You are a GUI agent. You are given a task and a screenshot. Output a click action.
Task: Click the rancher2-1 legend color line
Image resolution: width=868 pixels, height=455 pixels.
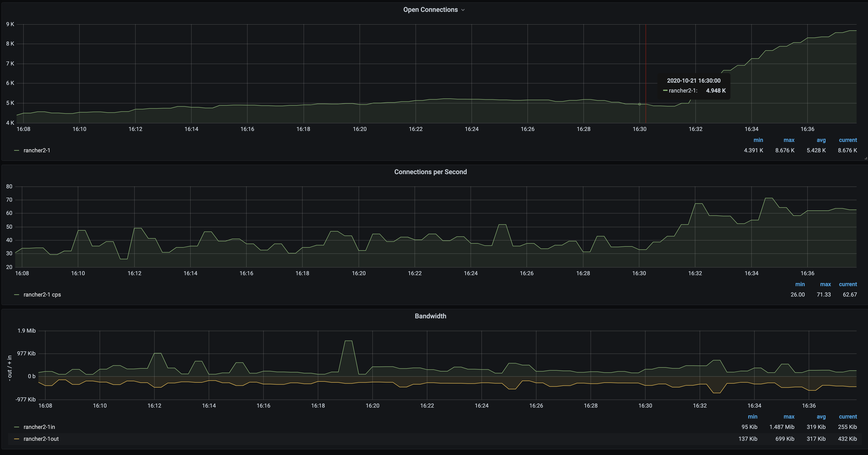click(17, 150)
